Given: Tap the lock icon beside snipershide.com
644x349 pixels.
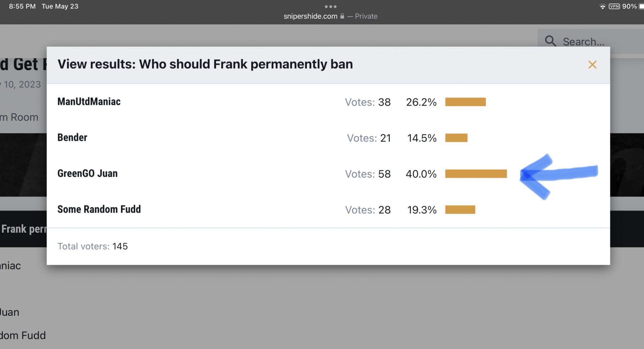Looking at the screenshot, I should pyautogui.click(x=342, y=16).
